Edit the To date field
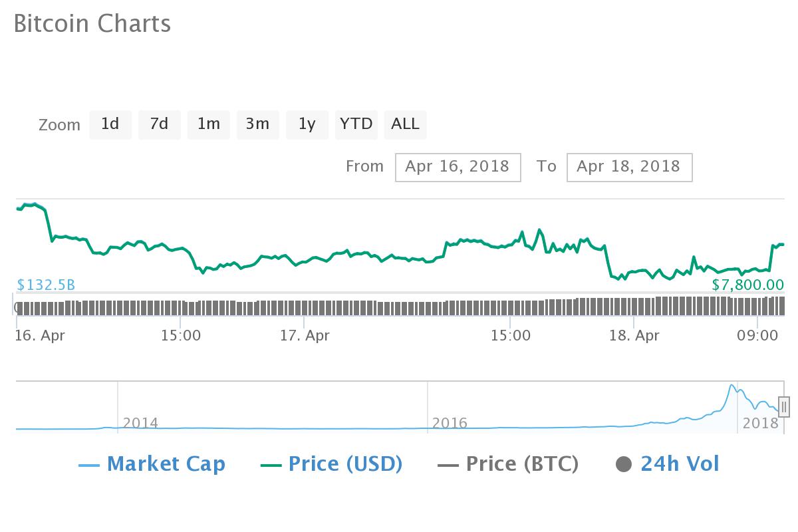The height and width of the screenshot is (532, 798). [629, 167]
